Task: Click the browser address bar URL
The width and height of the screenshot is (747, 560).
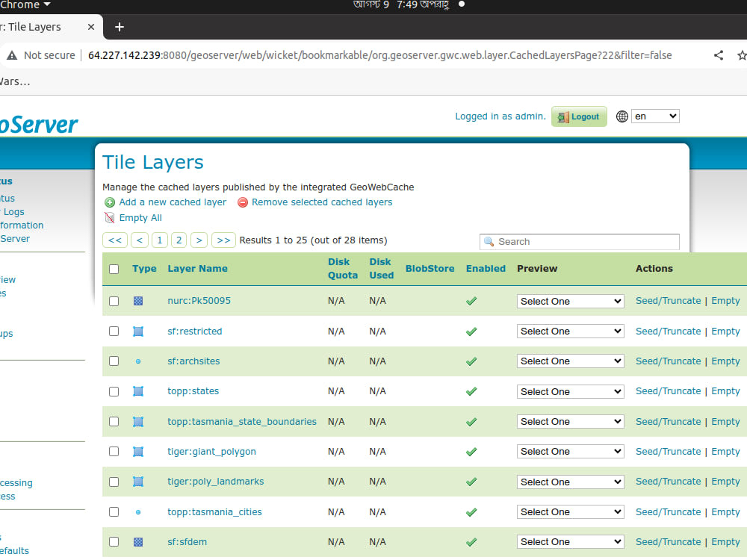Action: tap(379, 55)
